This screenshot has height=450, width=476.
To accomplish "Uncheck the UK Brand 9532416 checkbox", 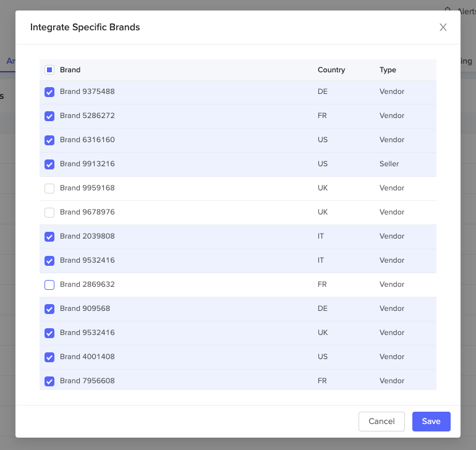I will tap(49, 333).
